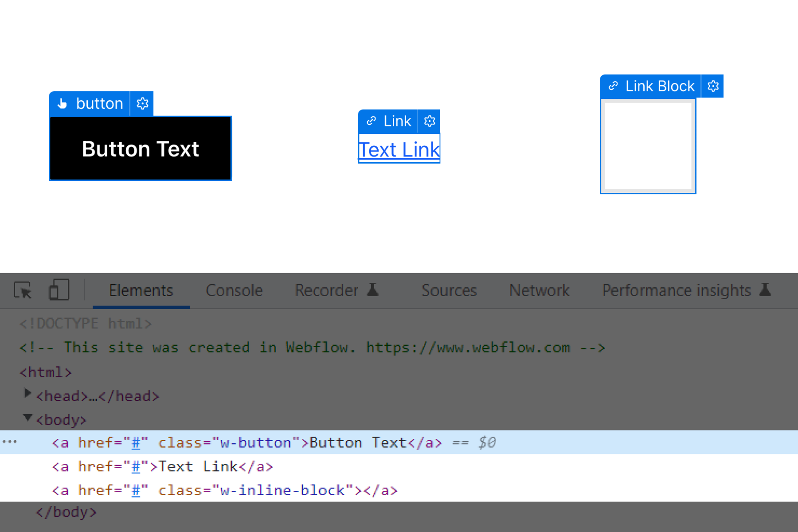Viewport: 798px width, 532px height.
Task: Click the link icon on the Link badge
Action: [371, 121]
